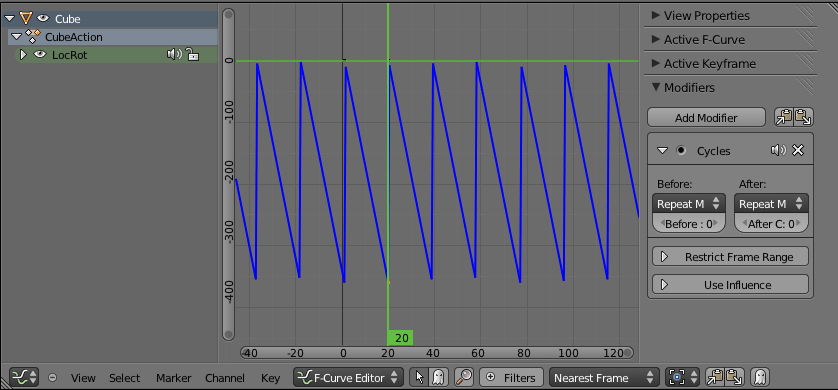The image size is (838, 390).
Task: Remove the Cycles modifier with X
Action: click(x=798, y=151)
